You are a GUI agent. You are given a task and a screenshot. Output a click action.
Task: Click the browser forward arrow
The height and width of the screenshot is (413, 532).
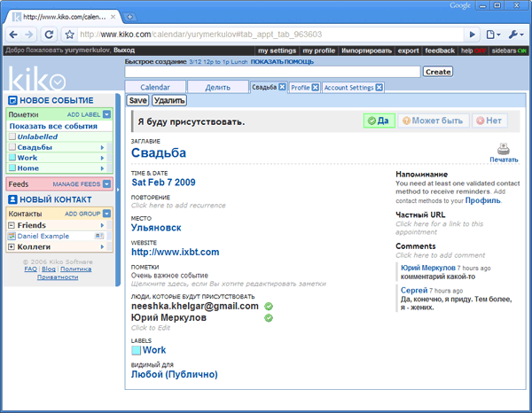pos(29,35)
